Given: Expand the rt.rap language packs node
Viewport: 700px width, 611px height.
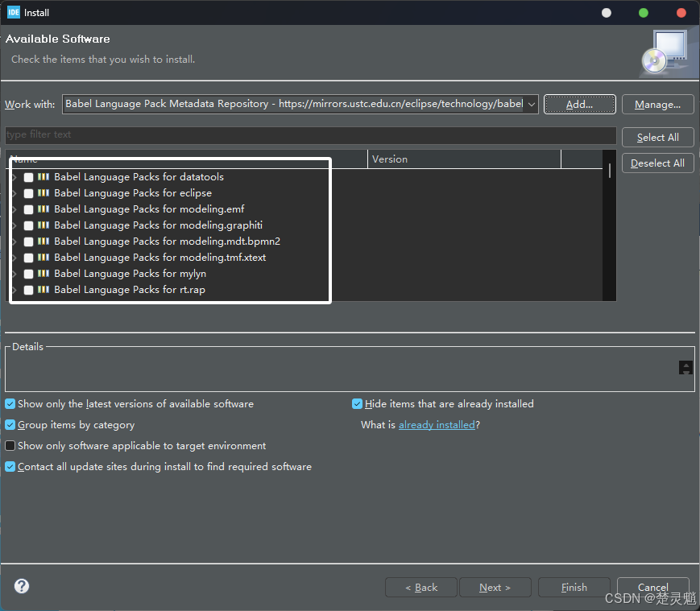Looking at the screenshot, I should tap(14, 290).
